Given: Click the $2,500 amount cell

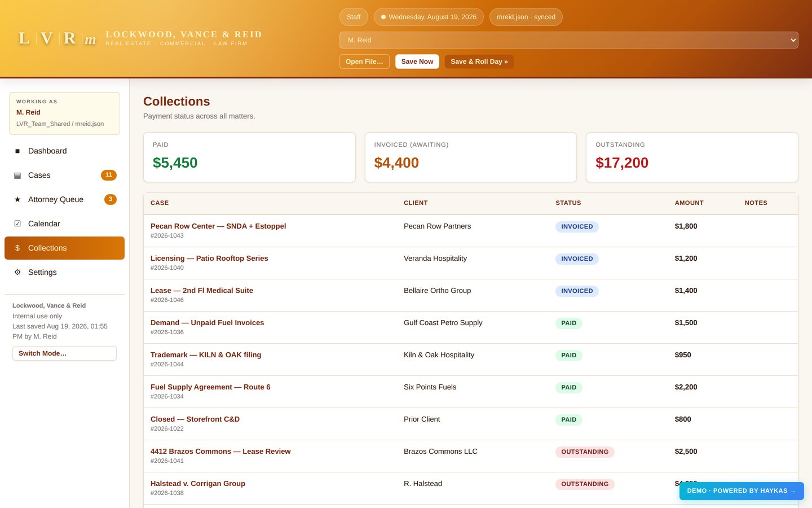Looking at the screenshot, I should 686,452.
